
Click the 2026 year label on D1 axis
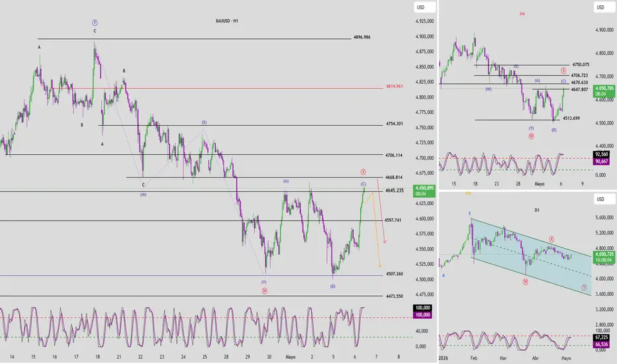(443, 358)
